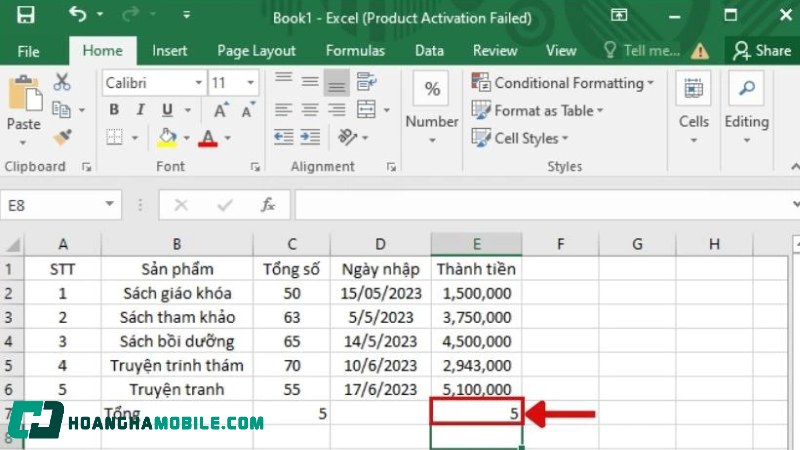The width and height of the screenshot is (800, 450).
Task: Open the Formulas ribbon tab
Action: 355,50
